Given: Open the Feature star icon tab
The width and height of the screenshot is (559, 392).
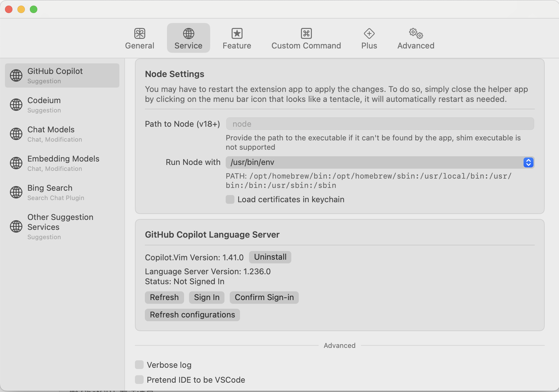Looking at the screenshot, I should coord(237,33).
